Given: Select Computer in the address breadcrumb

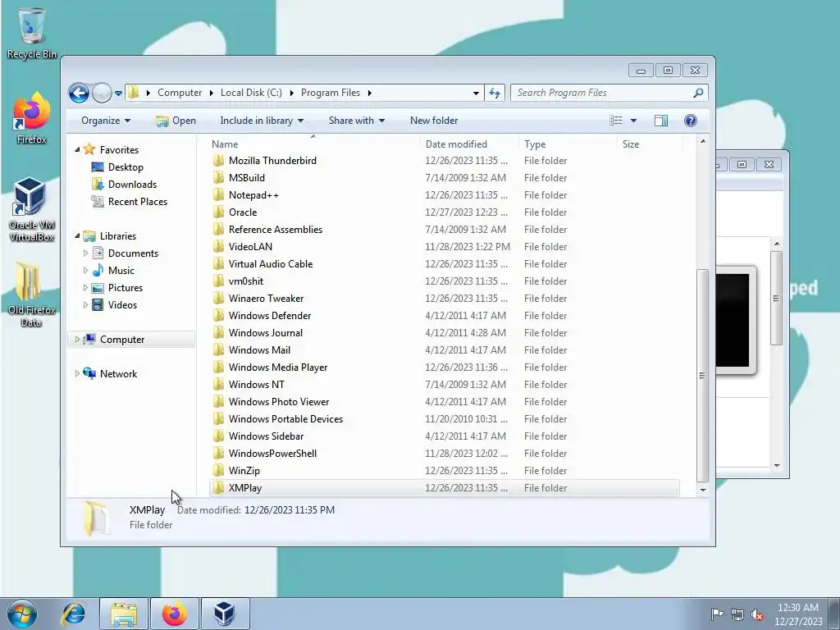Looking at the screenshot, I should point(180,93).
